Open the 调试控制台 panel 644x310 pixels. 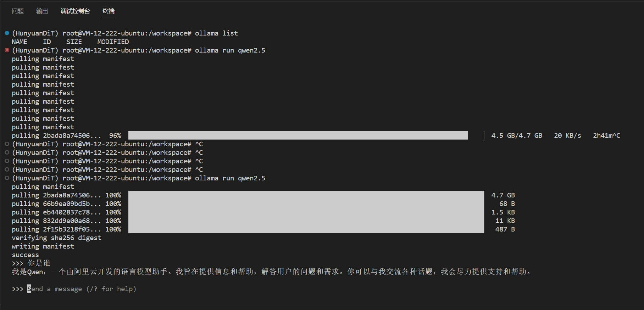[x=75, y=11]
